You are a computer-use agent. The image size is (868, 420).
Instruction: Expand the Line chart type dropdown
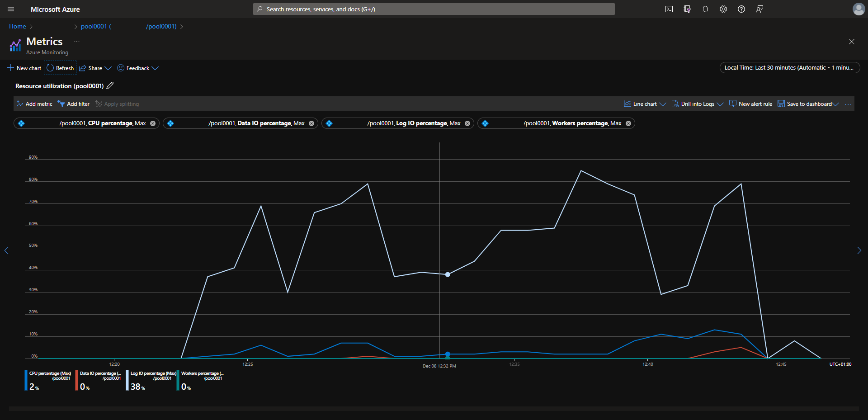coord(645,104)
